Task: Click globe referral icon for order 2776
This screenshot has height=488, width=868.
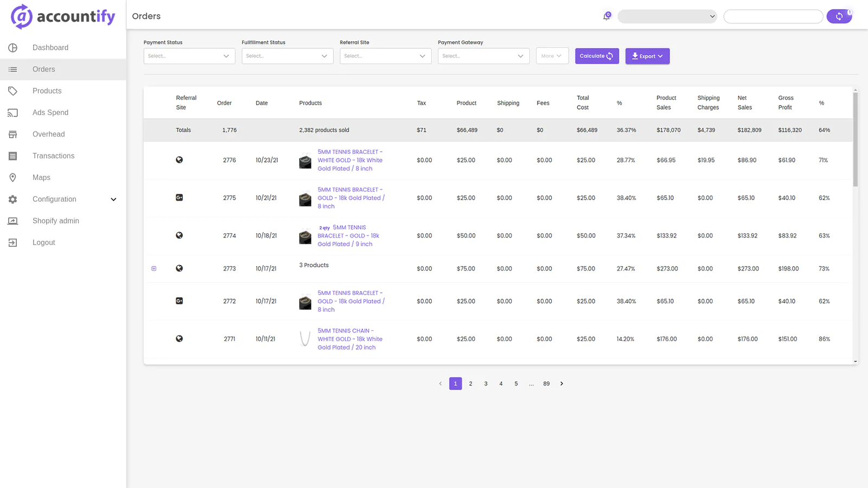Action: [179, 160]
